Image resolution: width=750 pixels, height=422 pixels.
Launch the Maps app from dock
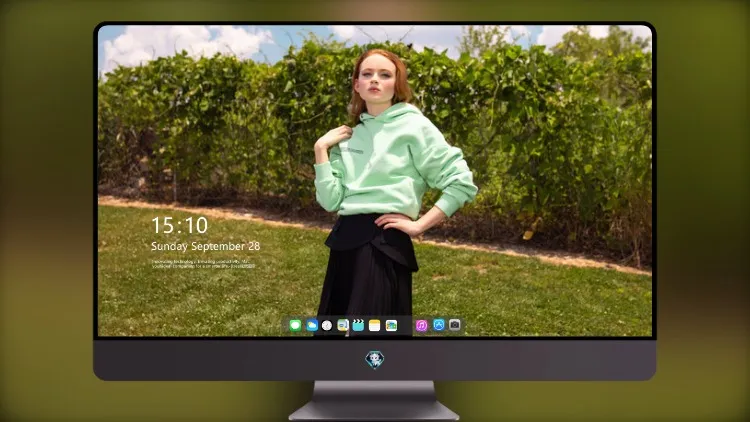pyautogui.click(x=343, y=326)
